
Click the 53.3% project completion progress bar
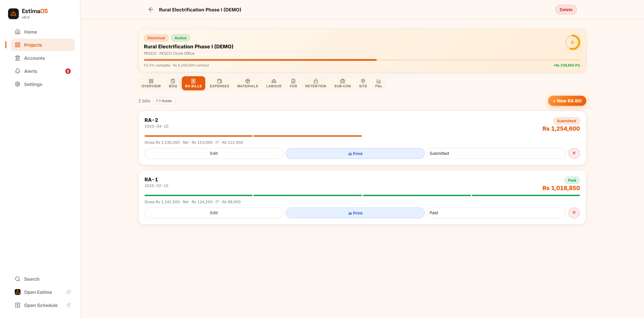click(362, 60)
